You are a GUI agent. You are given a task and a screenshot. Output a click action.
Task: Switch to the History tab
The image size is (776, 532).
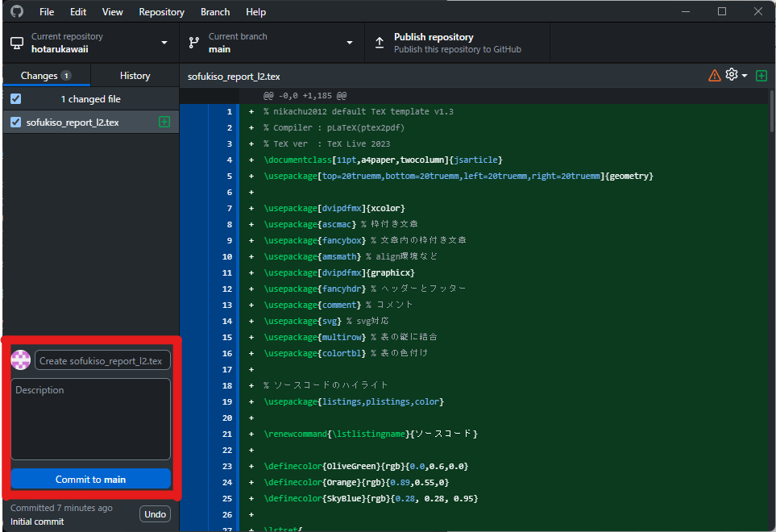[134, 75]
